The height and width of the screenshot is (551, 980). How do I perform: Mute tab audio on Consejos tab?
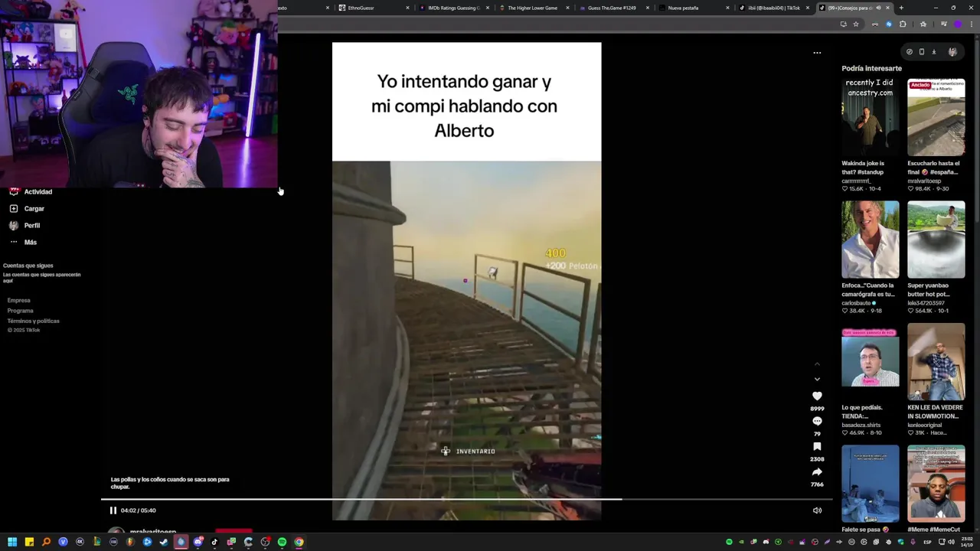coord(878,8)
